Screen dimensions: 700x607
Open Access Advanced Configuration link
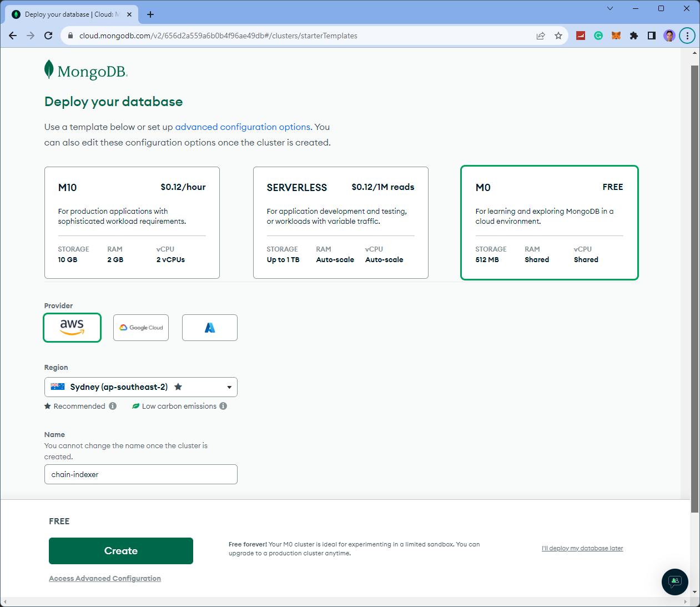pos(105,579)
